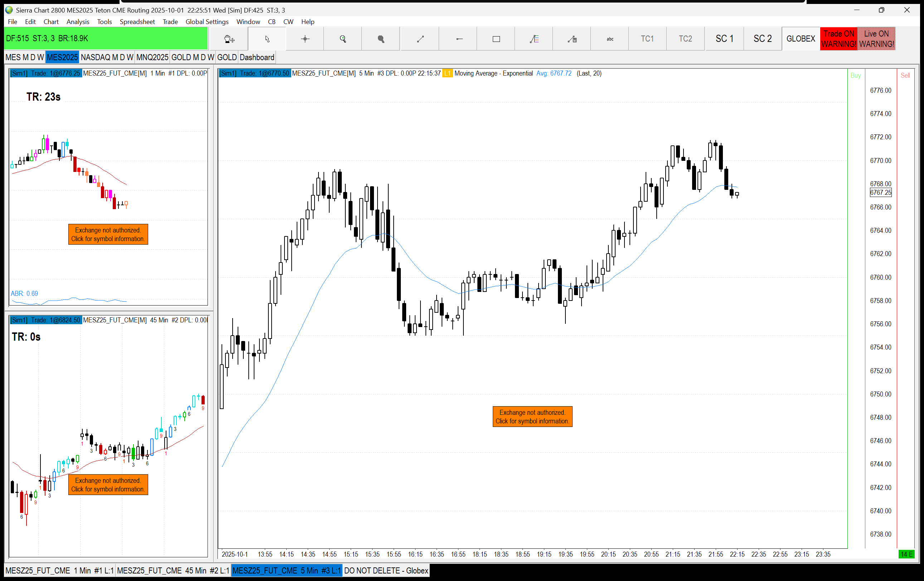Toggle the Live ON warning button
Screen dimensions: 924x581
tap(876, 39)
